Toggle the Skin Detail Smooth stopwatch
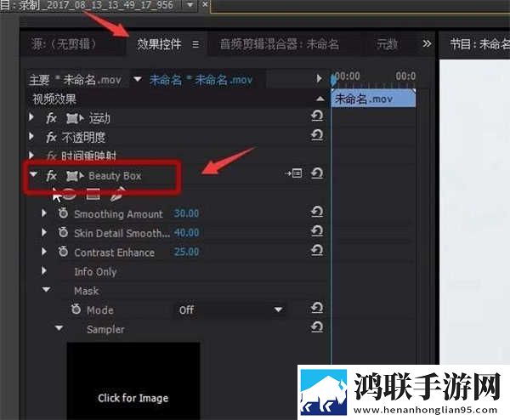The height and width of the screenshot is (420, 510). [x=63, y=232]
